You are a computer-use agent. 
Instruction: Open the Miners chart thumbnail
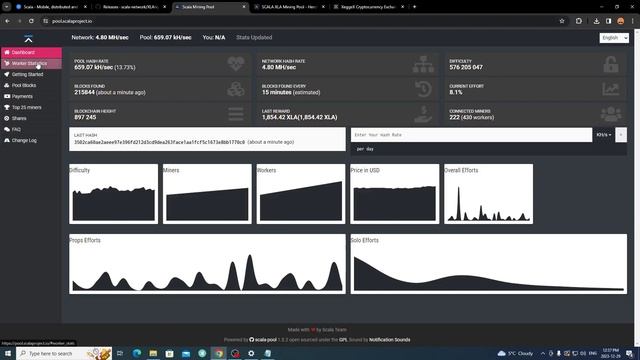(x=207, y=194)
